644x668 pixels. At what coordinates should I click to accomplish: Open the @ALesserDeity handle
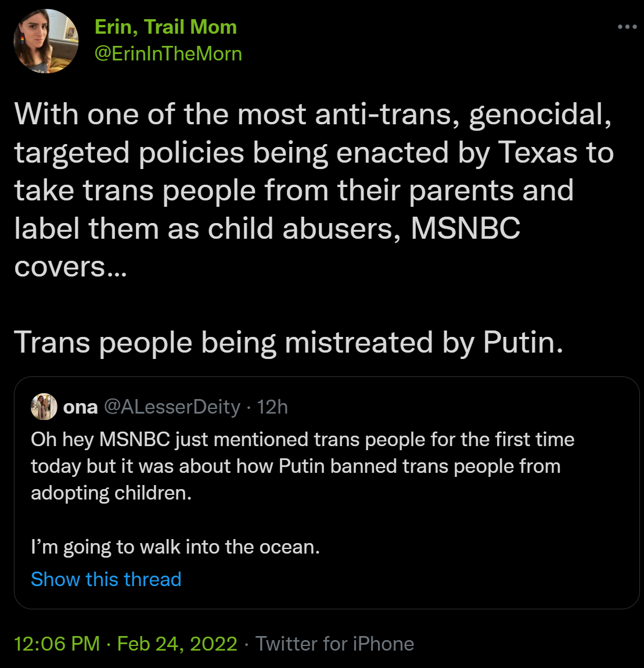click(172, 407)
